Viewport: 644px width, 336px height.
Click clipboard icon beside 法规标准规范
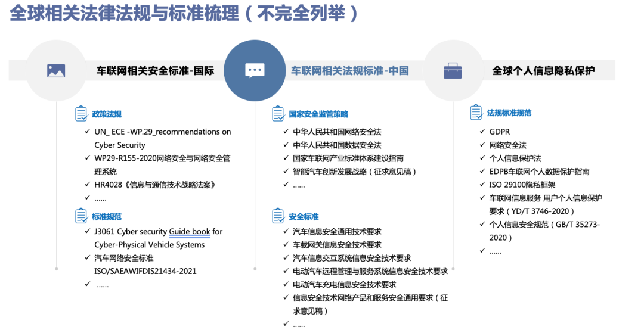coord(476,113)
